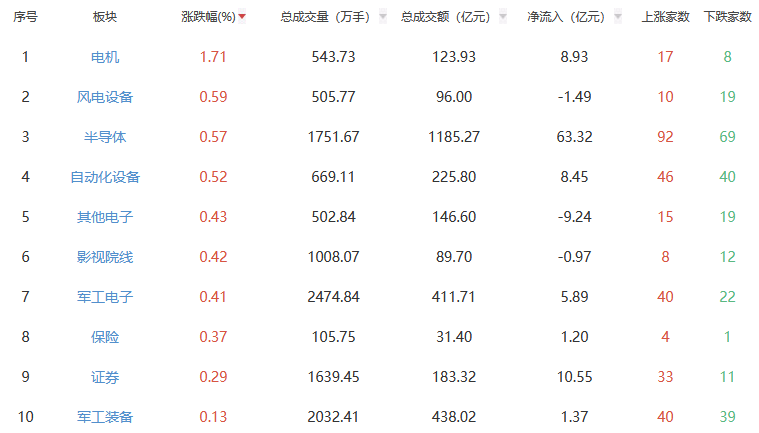Click the 2474.84 trading volume cell
Screen dimensions: 759x433
(334, 297)
